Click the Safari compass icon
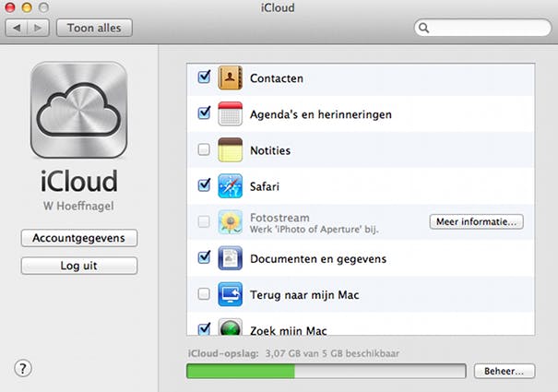558x392 pixels. [x=230, y=185]
